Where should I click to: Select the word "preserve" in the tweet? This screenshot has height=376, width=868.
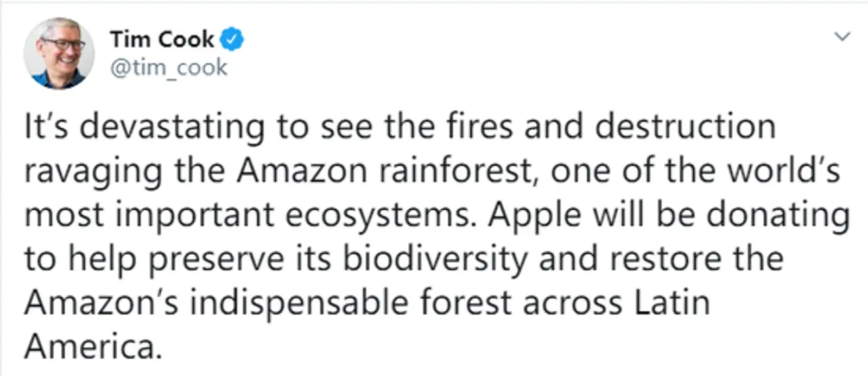tap(216, 260)
